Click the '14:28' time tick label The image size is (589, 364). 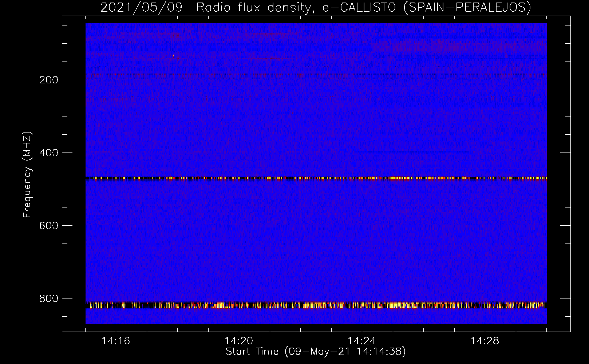[x=485, y=341]
